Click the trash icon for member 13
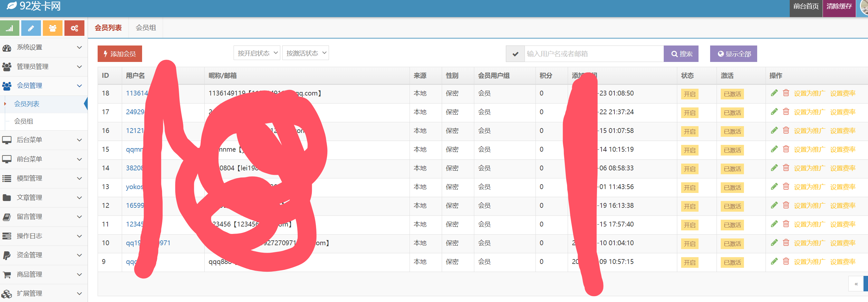Viewport: 868px width, 302px height. pyautogui.click(x=786, y=186)
